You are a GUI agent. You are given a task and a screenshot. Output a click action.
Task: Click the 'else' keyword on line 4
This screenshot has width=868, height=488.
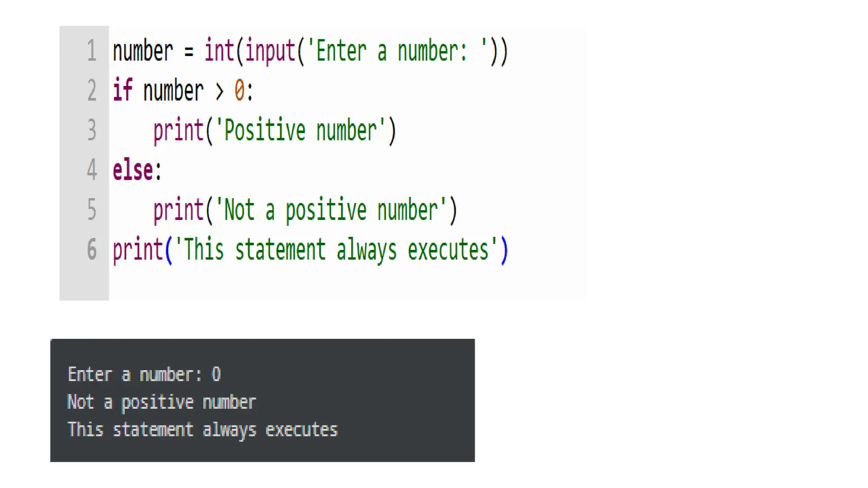coord(133,170)
